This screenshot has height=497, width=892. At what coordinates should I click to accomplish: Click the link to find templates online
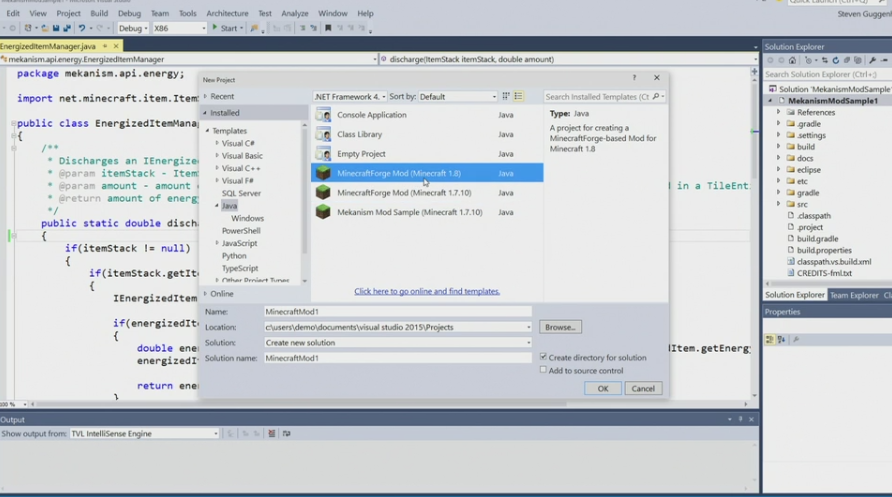pos(427,291)
